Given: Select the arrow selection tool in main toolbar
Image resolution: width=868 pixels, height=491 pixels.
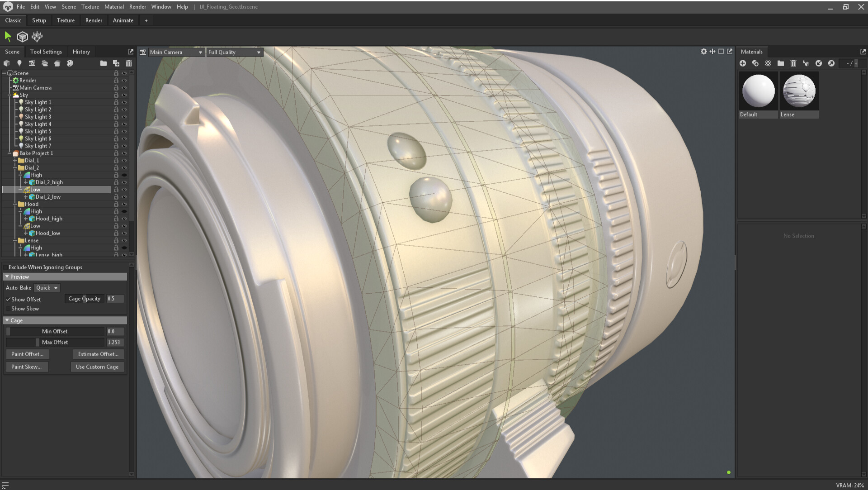Looking at the screenshot, I should pos(8,37).
